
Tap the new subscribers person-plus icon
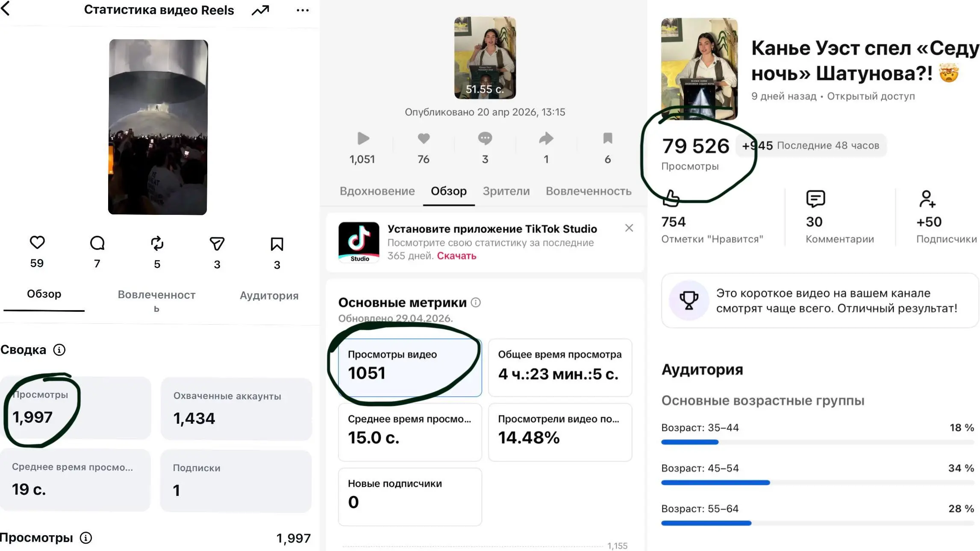(927, 199)
